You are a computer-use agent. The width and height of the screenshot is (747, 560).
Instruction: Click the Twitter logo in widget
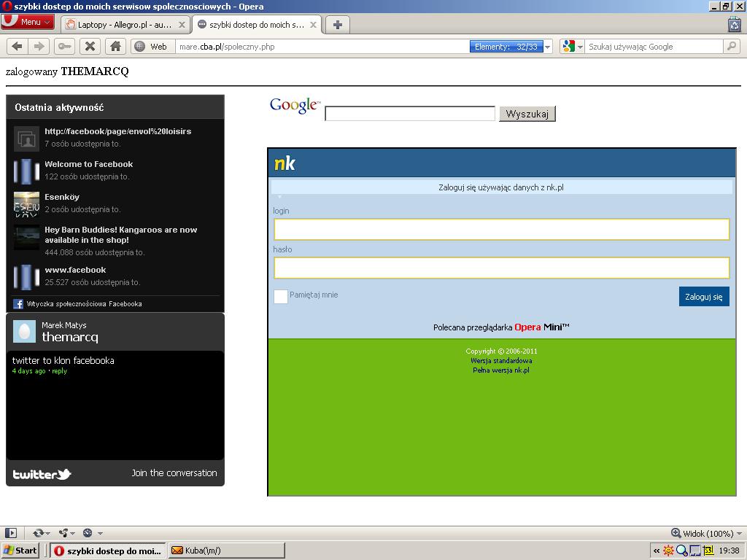click(x=42, y=474)
